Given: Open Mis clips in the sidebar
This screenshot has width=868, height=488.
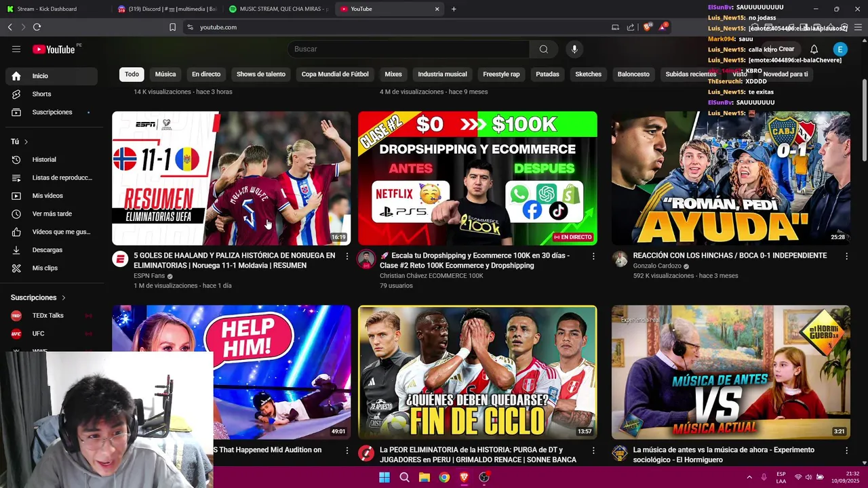Looking at the screenshot, I should tap(52, 268).
